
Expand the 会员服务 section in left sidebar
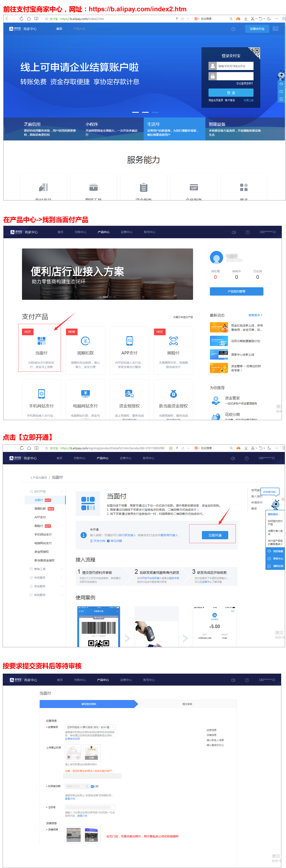pos(61,578)
